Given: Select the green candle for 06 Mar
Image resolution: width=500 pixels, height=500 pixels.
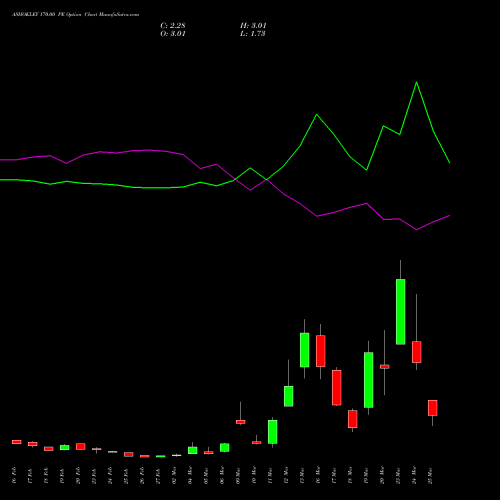Looking at the screenshot, I should [x=225, y=448].
